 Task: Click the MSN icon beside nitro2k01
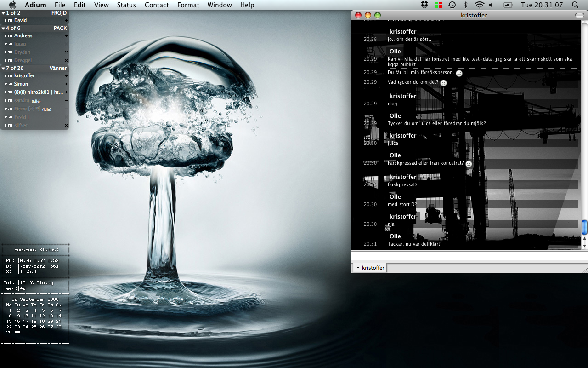click(x=9, y=92)
